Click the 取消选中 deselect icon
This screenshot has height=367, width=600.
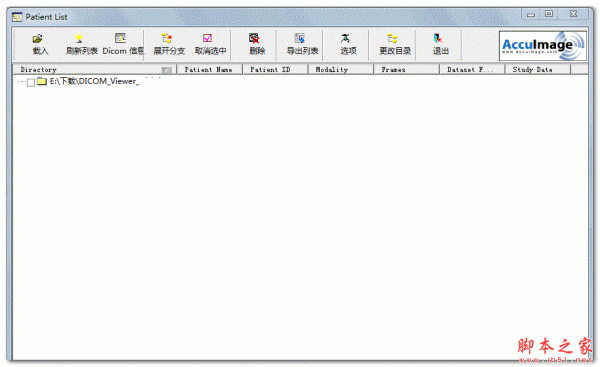pos(208,38)
